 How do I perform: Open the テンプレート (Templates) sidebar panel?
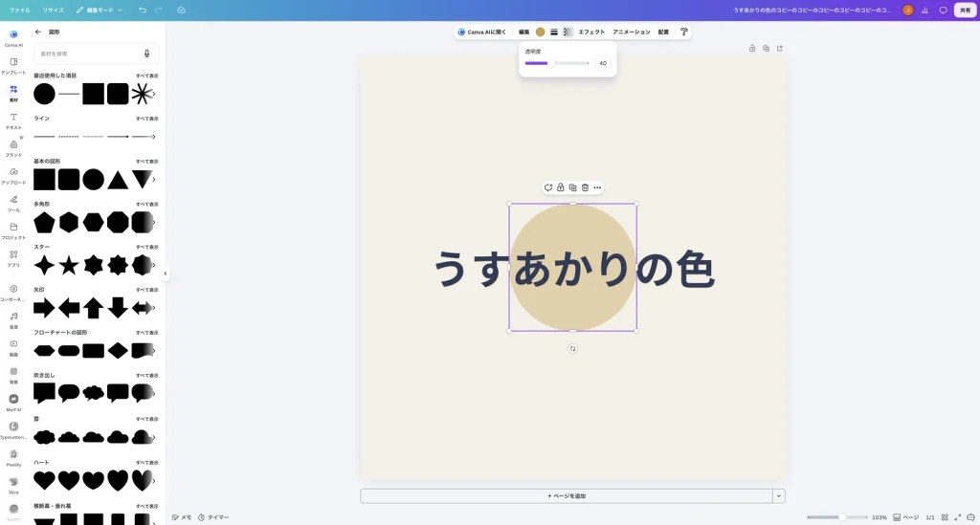click(13, 66)
